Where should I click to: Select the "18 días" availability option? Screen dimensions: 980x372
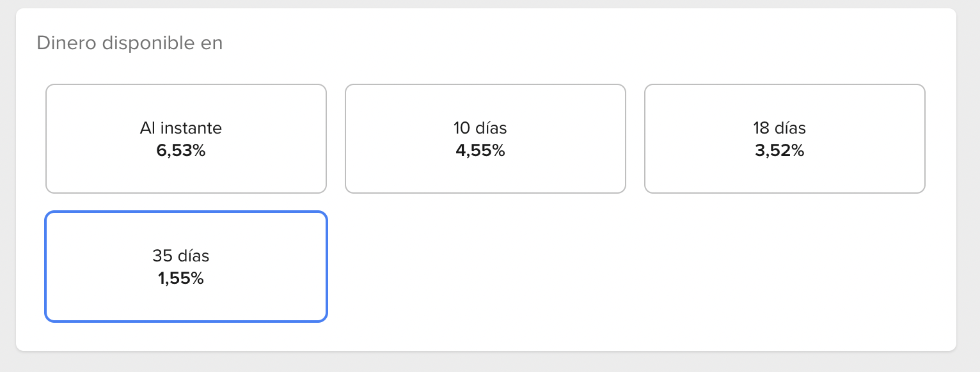[784, 139]
